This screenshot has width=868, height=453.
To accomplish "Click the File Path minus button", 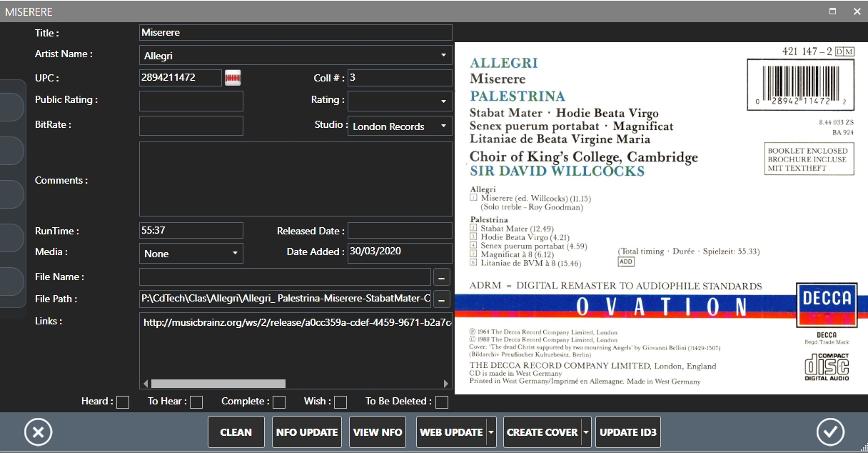I will coord(442,299).
